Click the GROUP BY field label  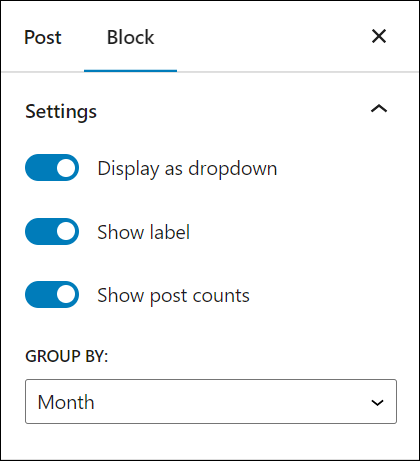point(67,356)
